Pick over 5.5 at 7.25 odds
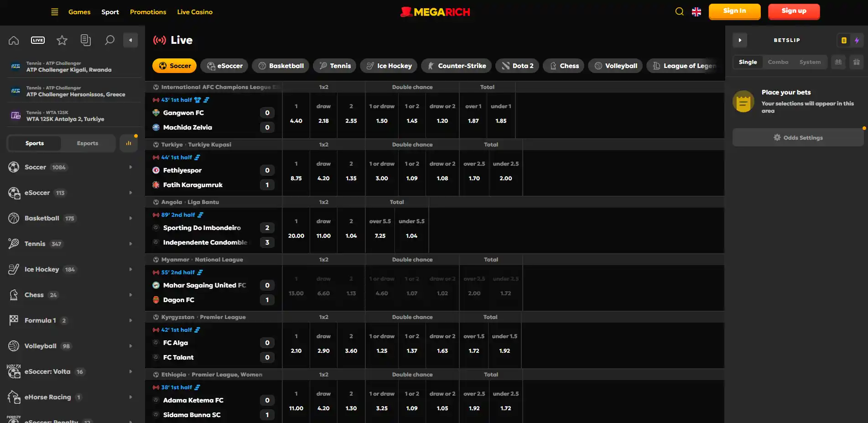 click(380, 230)
